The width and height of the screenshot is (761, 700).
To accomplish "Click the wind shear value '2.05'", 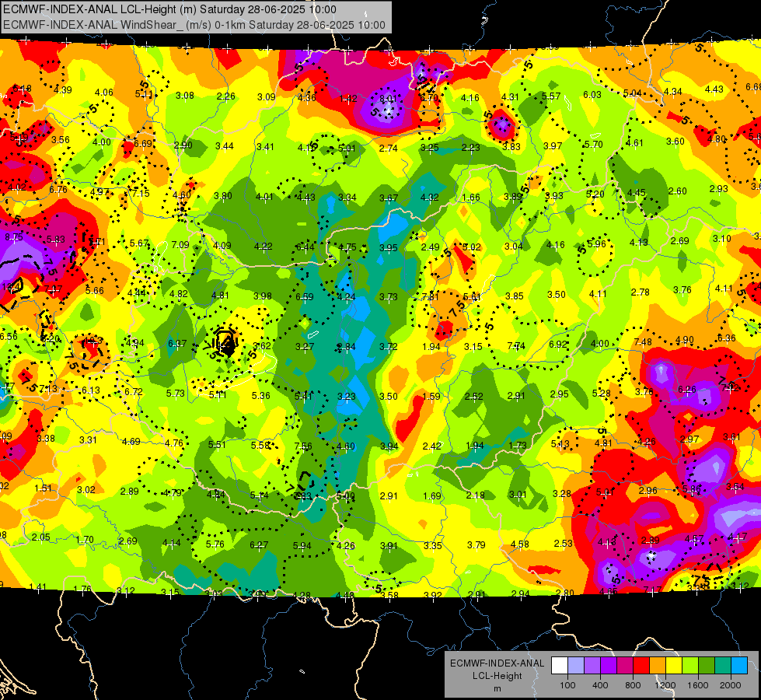I will coord(41,537).
